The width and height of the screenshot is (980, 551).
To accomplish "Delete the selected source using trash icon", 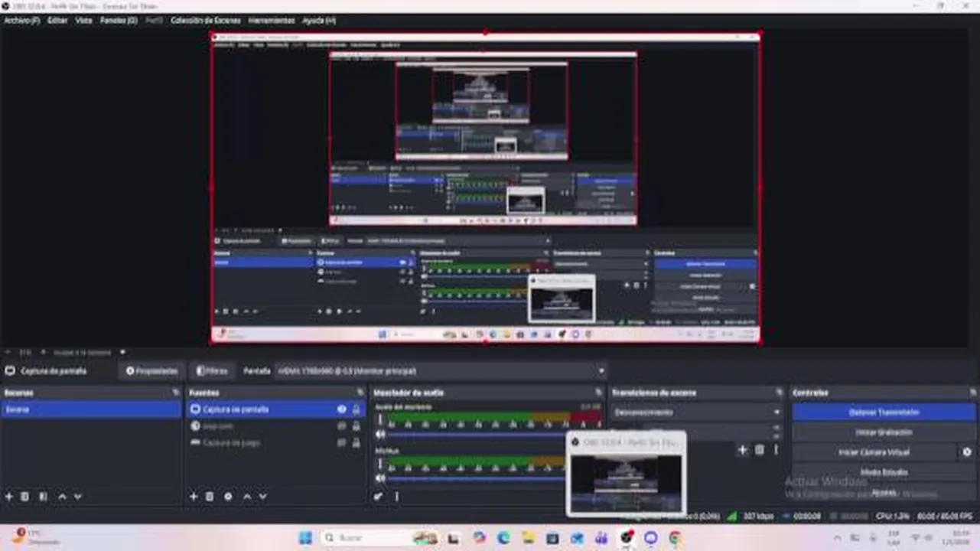I will (210, 497).
